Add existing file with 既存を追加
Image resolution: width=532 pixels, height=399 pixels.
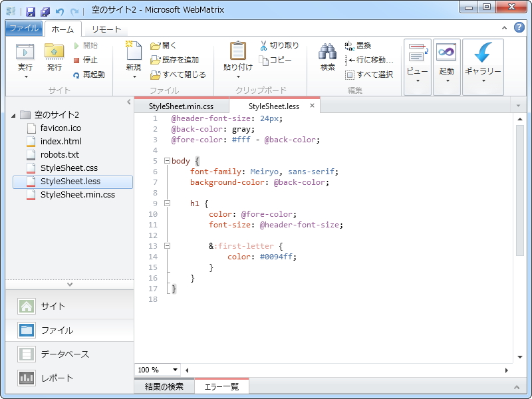click(174, 60)
